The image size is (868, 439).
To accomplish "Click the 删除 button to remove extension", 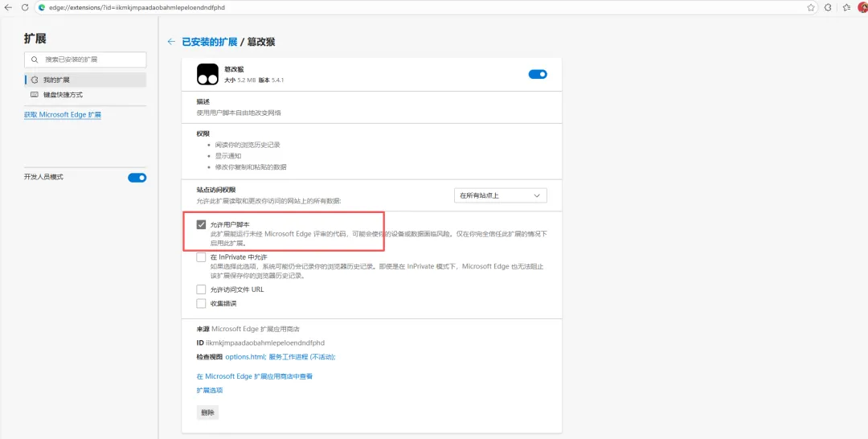I will 207,412.
